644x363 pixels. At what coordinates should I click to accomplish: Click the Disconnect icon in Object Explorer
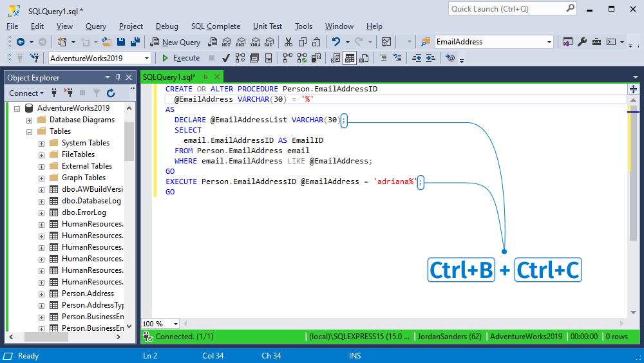pyautogui.click(x=68, y=93)
